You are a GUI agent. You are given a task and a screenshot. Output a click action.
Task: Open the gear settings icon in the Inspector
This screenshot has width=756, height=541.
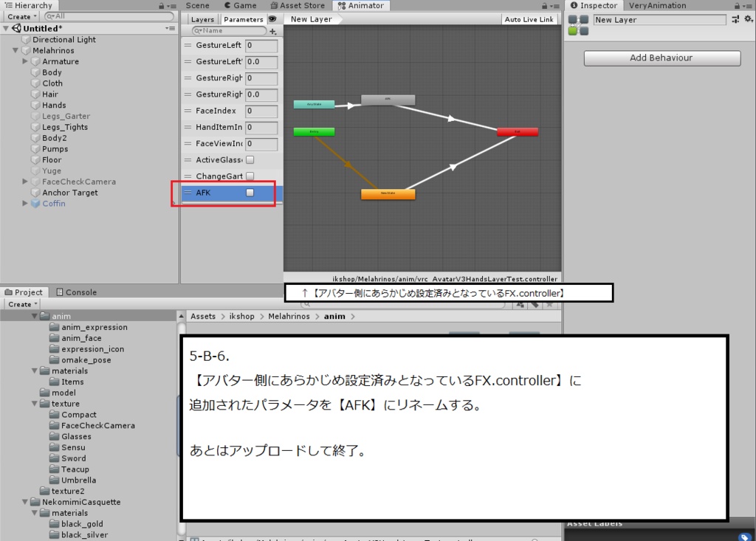coord(749,20)
